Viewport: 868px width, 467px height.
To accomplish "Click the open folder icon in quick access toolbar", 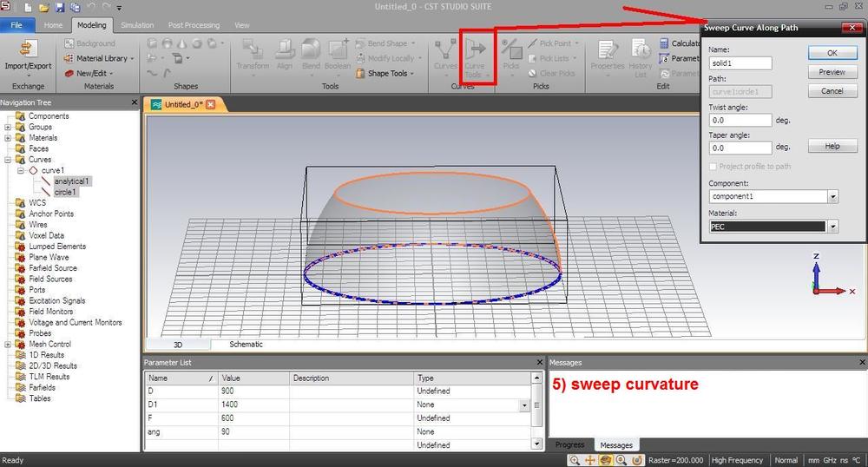I will (x=43, y=8).
